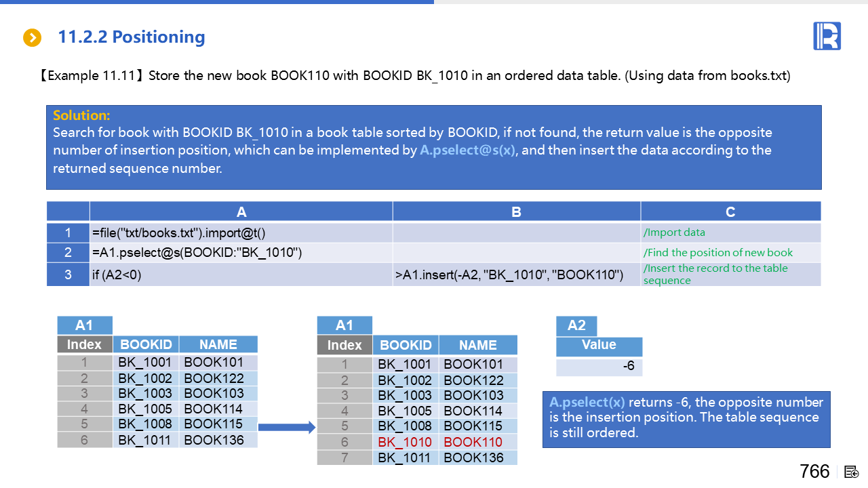Click the orange chevron section bullet icon
Screen dimensions: 868x488
(32, 38)
